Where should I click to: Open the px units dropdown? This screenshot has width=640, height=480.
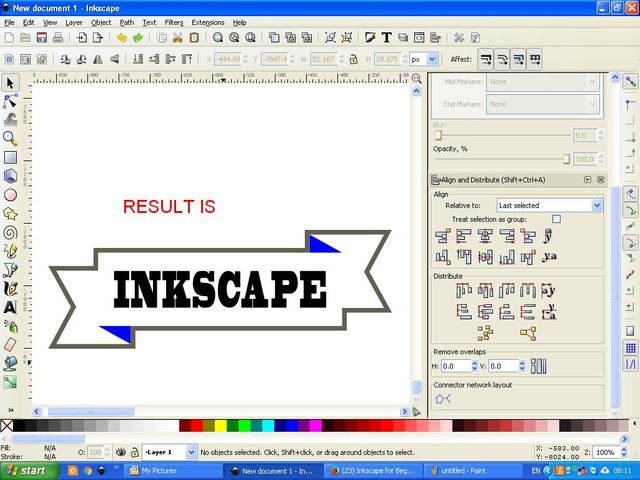click(x=424, y=60)
